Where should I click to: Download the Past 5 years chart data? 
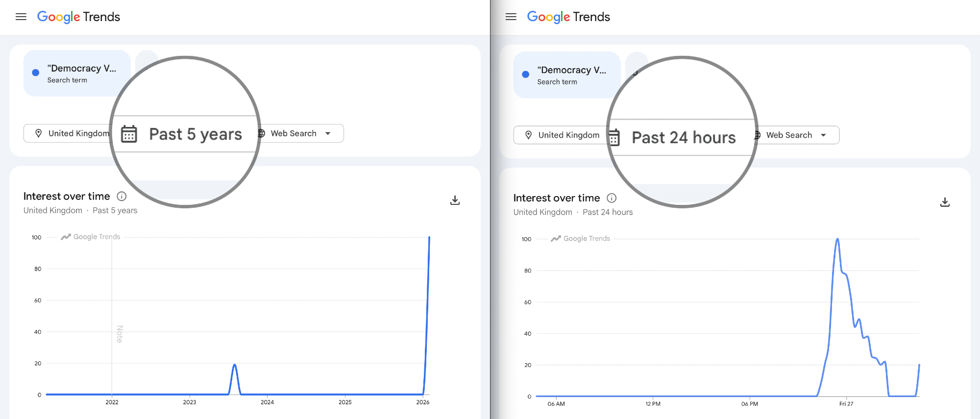tap(455, 200)
